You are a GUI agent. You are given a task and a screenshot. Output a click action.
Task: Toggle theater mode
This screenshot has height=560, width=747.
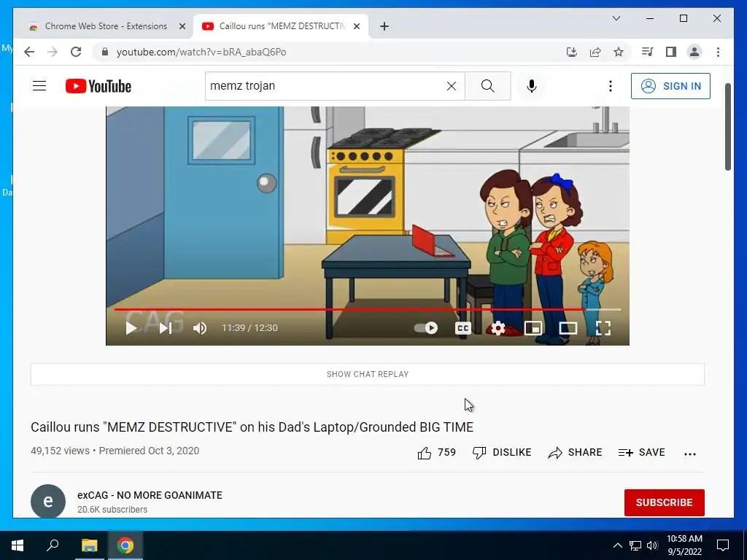(568, 327)
